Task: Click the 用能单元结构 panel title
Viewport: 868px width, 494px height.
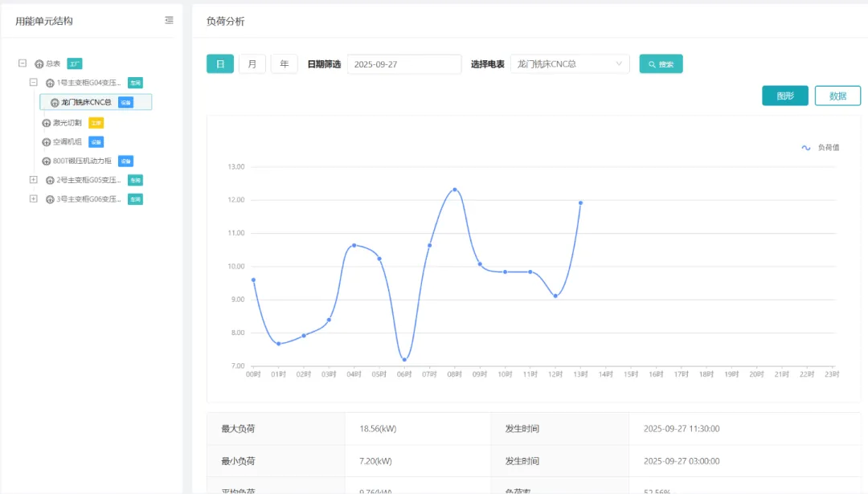Action: (x=43, y=21)
